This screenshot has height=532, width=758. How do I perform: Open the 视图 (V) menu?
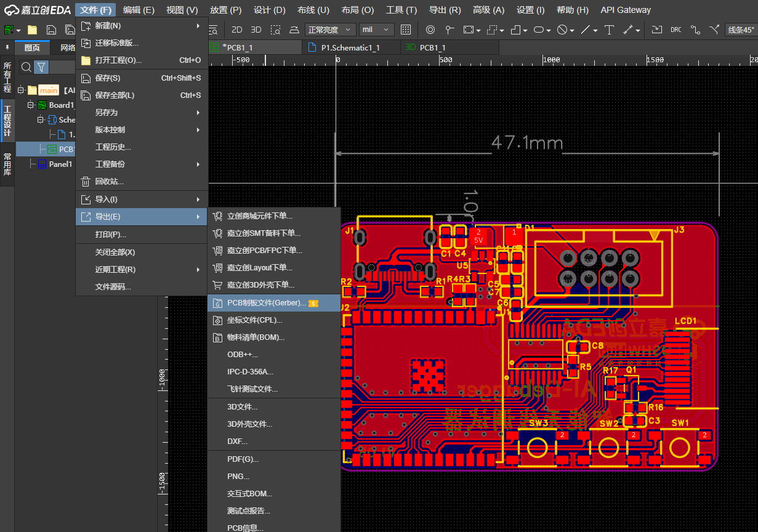tap(182, 10)
